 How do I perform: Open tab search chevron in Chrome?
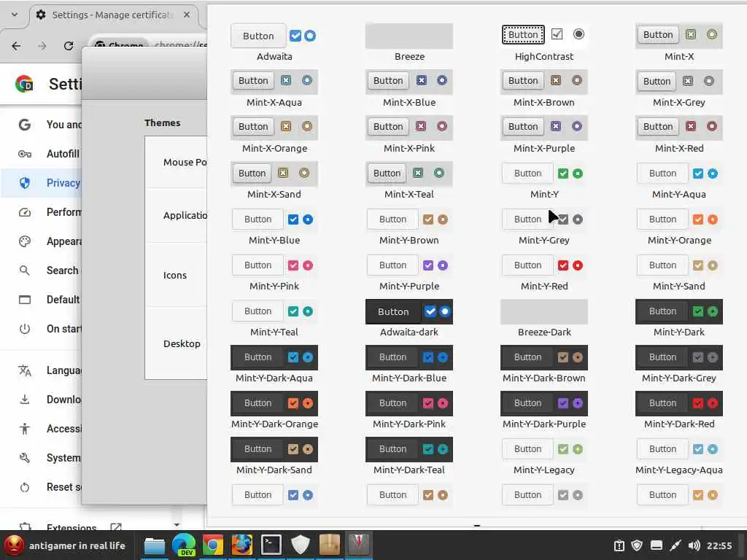click(x=15, y=15)
